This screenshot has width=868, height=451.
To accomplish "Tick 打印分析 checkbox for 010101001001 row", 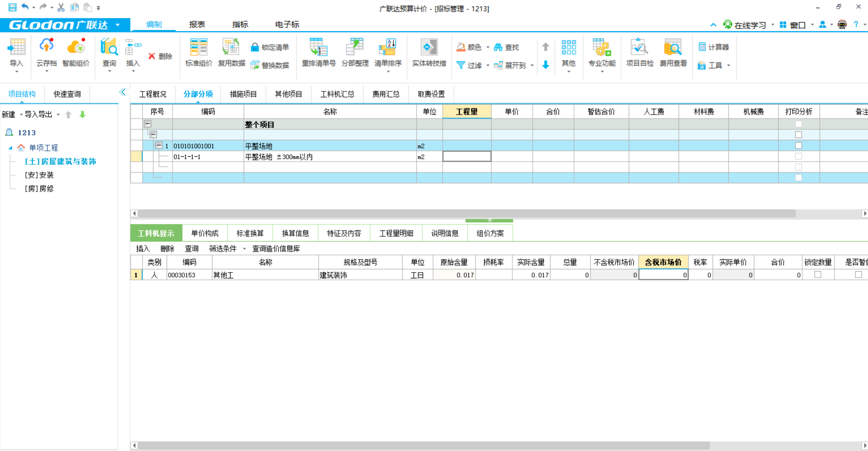I will pos(798,145).
